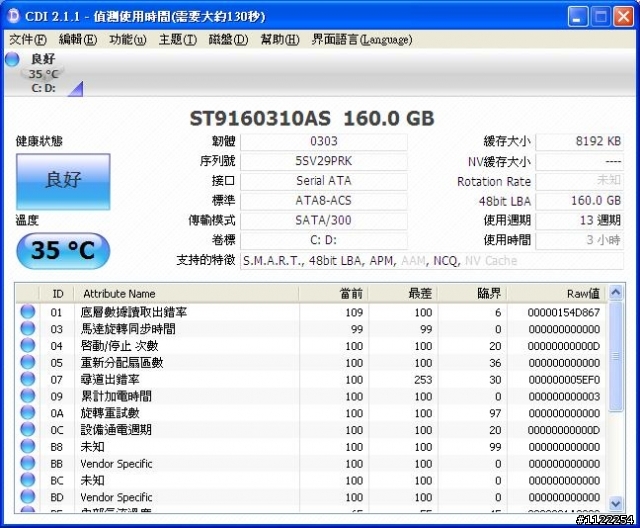
Task: Open the 編輯(E) menu
Action: coord(78,40)
